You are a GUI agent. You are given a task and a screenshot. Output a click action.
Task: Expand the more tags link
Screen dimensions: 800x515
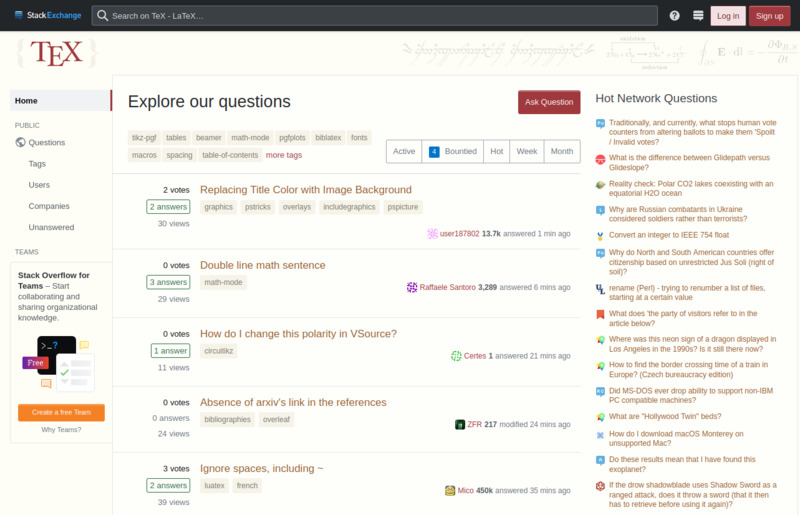(x=283, y=155)
